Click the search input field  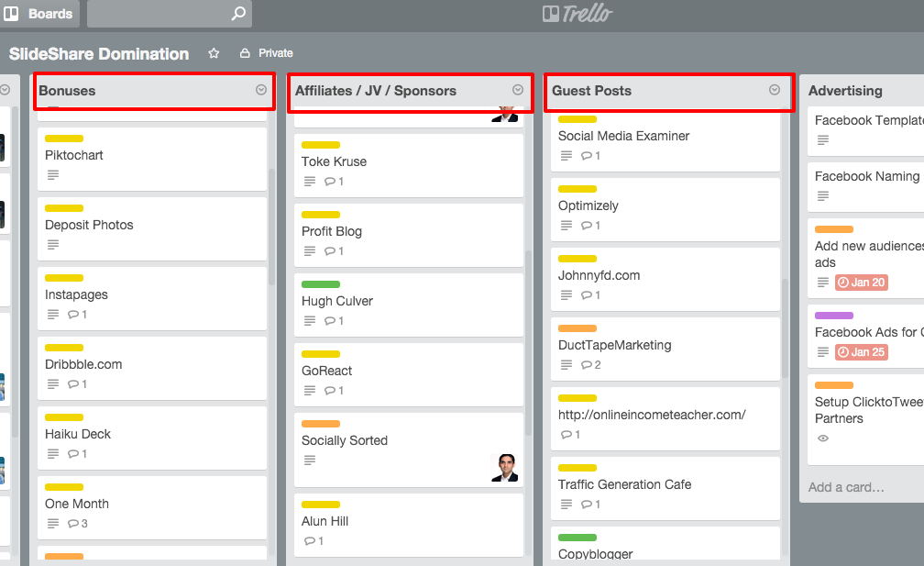pyautogui.click(x=169, y=14)
